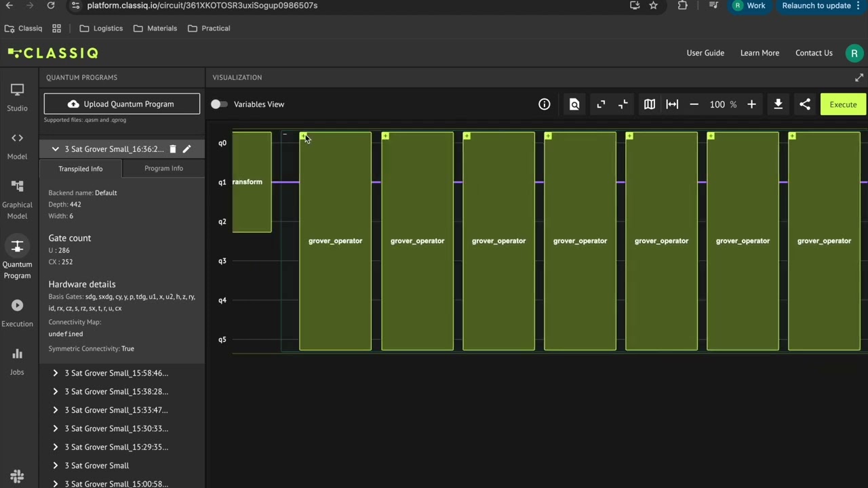Open the Logistics bookmarks folder
The height and width of the screenshot is (488, 868).
pos(101,28)
